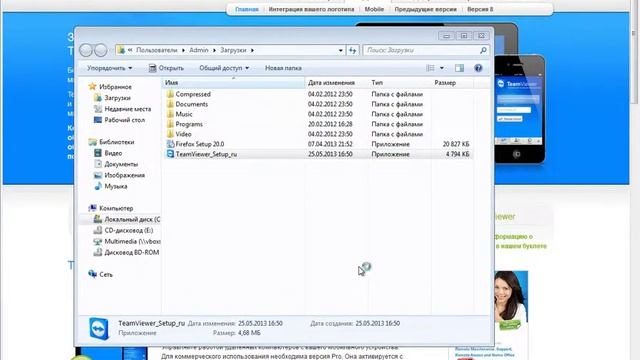Click Пользователи in the address breadcrumb
The image size is (640, 360).
(157, 50)
